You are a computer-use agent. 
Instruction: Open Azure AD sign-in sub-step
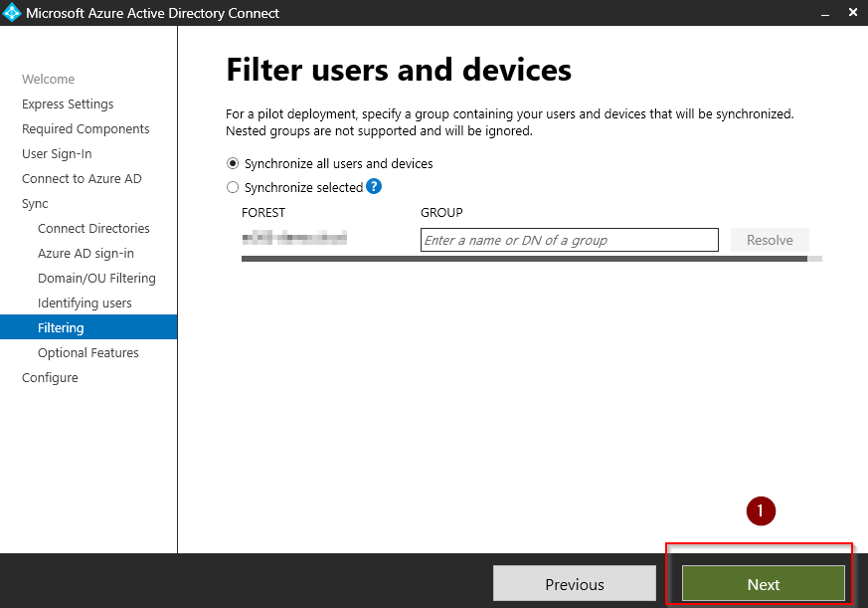point(86,254)
